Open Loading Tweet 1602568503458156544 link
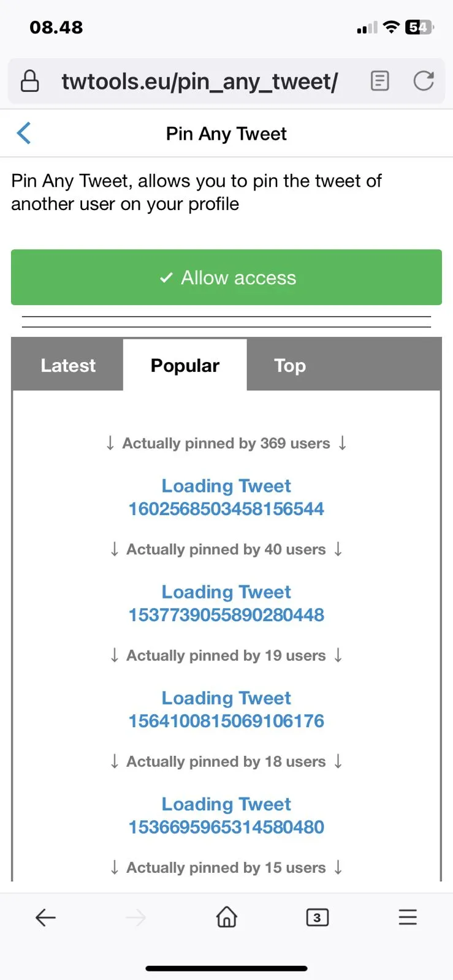 [226, 497]
